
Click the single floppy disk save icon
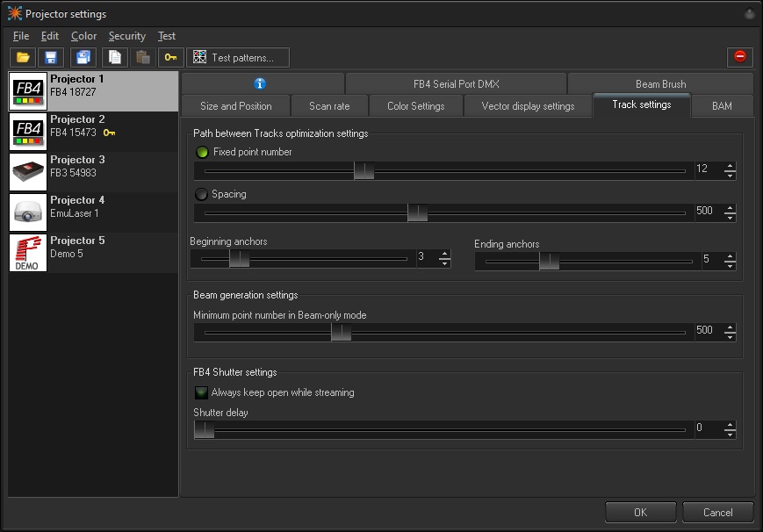tap(51, 58)
